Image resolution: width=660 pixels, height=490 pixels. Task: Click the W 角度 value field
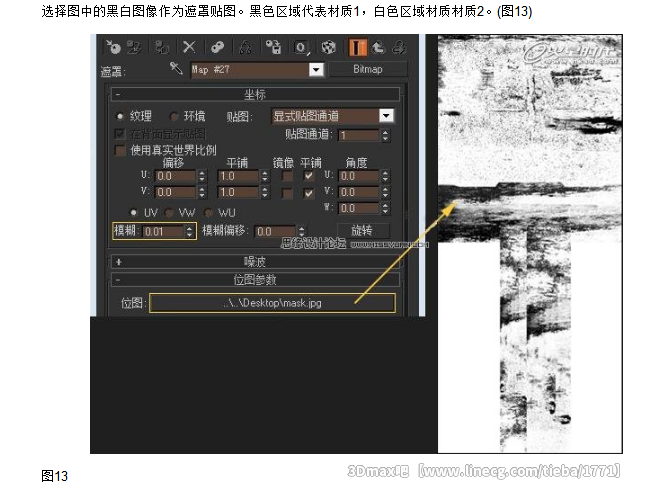(359, 208)
